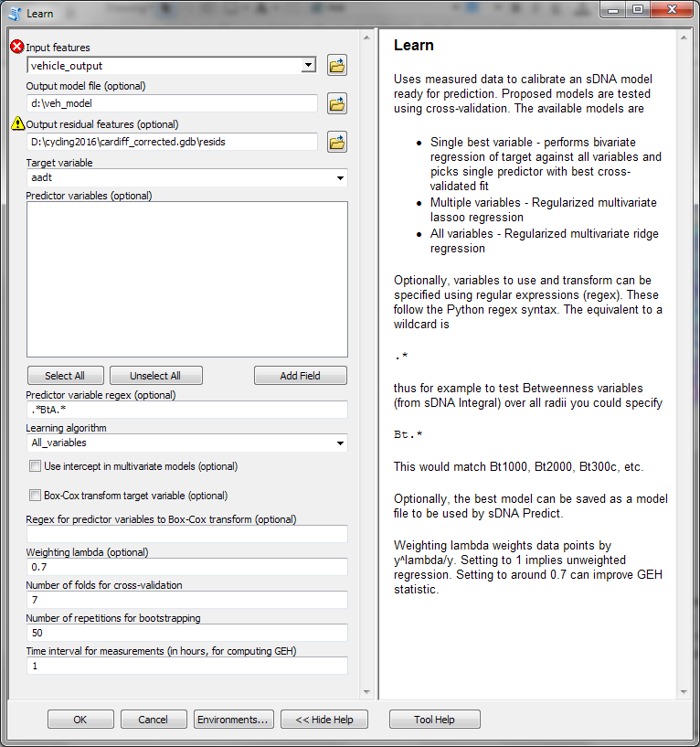The width and height of the screenshot is (700, 747).
Task: Click the Time interval field showing 1
Action: tap(187, 666)
